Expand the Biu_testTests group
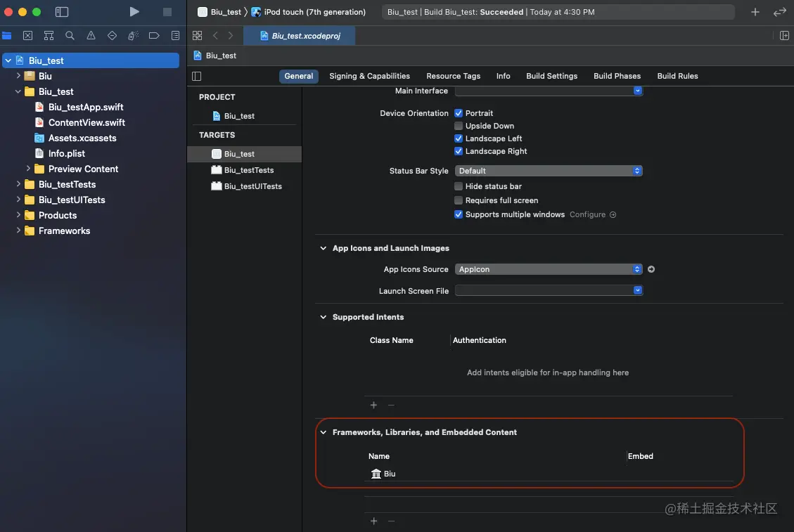 tap(18, 184)
